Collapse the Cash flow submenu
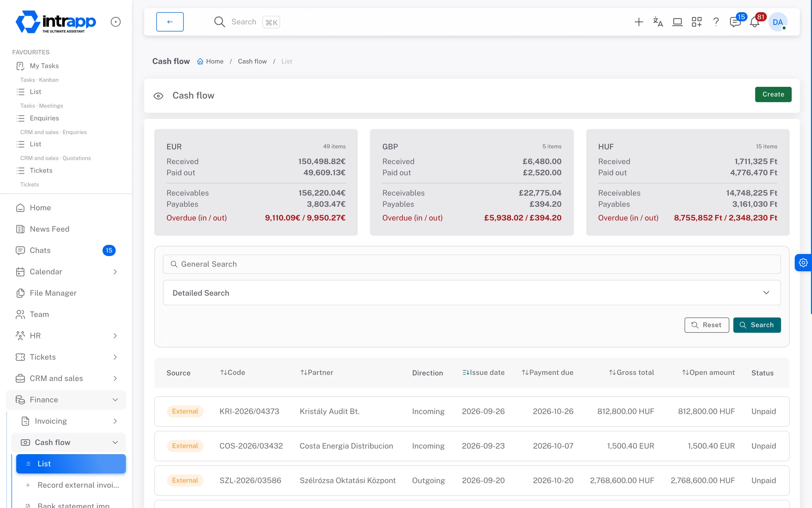The image size is (812, 508). point(69,442)
